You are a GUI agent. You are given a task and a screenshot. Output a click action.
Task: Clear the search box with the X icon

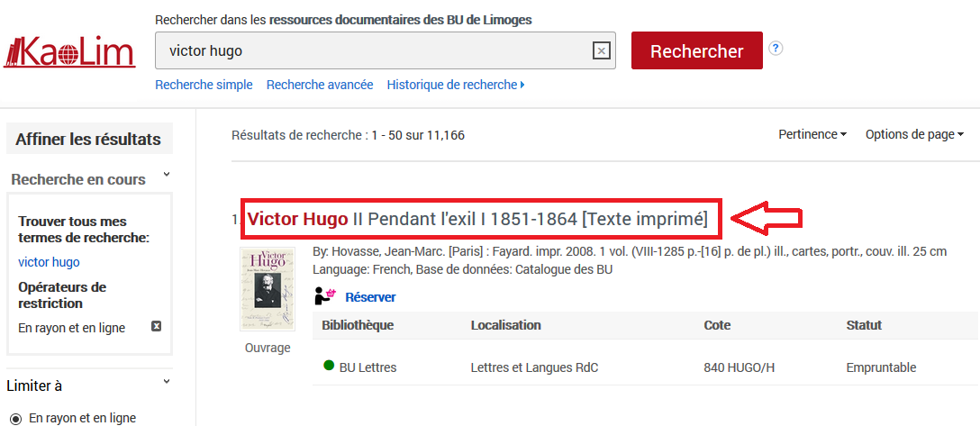[601, 51]
